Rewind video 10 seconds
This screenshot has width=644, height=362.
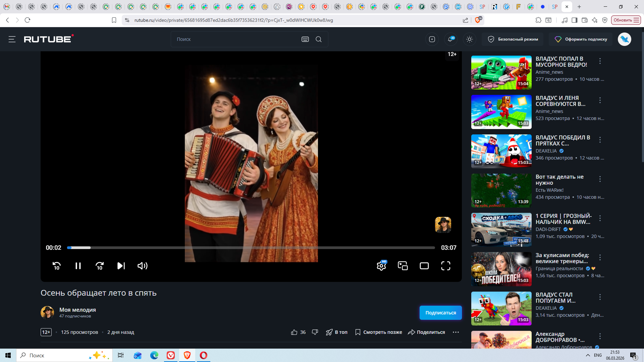pos(57,266)
